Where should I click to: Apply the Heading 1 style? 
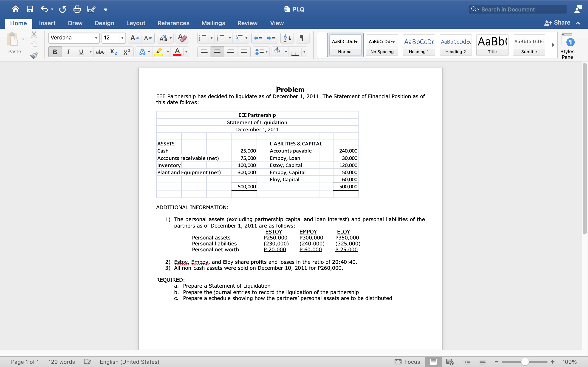tap(419, 45)
